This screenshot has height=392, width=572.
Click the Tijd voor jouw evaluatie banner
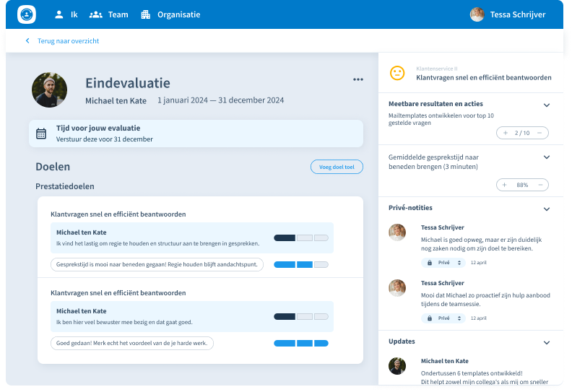coord(196,134)
